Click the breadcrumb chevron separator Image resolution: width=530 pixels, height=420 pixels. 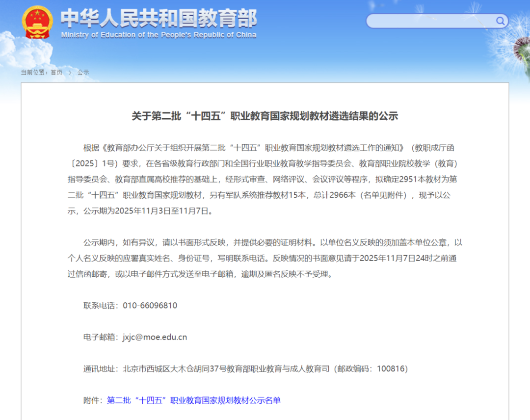[x=69, y=72]
